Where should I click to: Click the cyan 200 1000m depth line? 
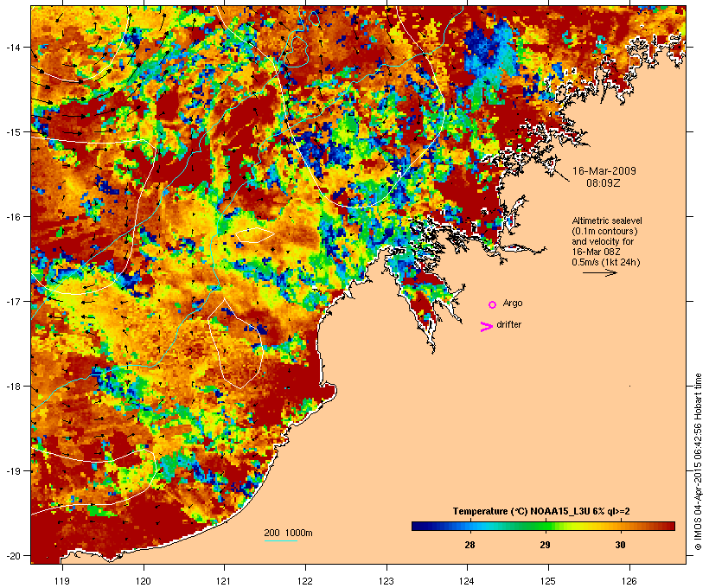click(x=280, y=540)
